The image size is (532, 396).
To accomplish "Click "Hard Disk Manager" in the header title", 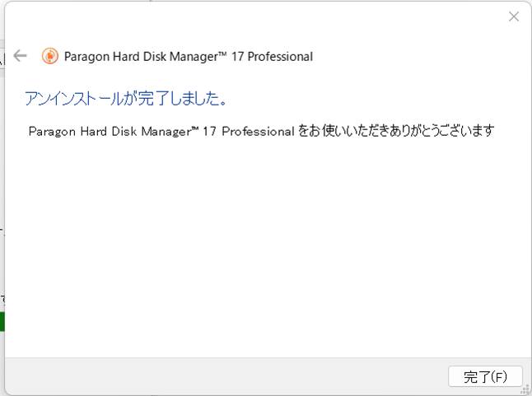I will pyautogui.click(x=165, y=57).
